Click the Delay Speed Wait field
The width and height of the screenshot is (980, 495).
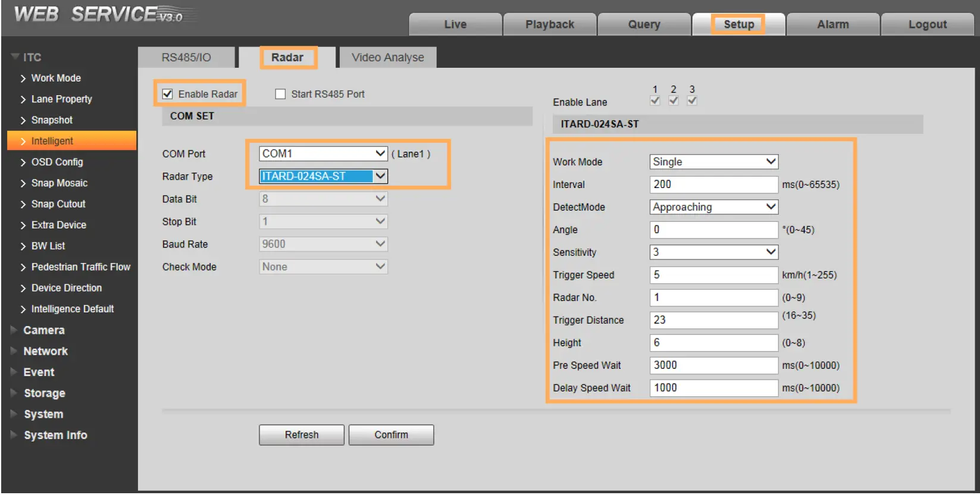pyautogui.click(x=714, y=388)
